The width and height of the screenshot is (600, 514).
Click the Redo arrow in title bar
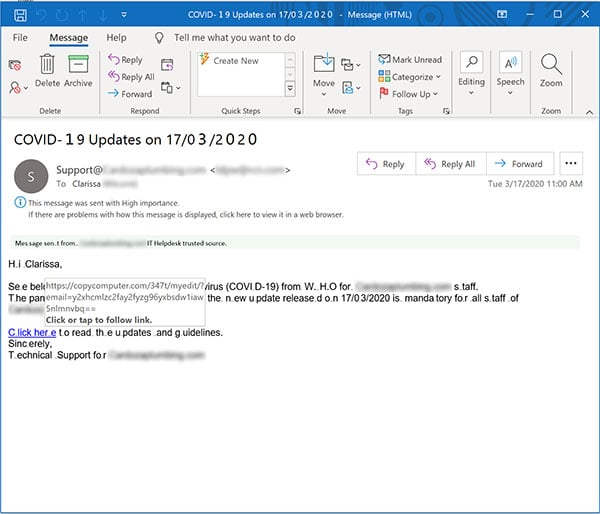[62, 15]
